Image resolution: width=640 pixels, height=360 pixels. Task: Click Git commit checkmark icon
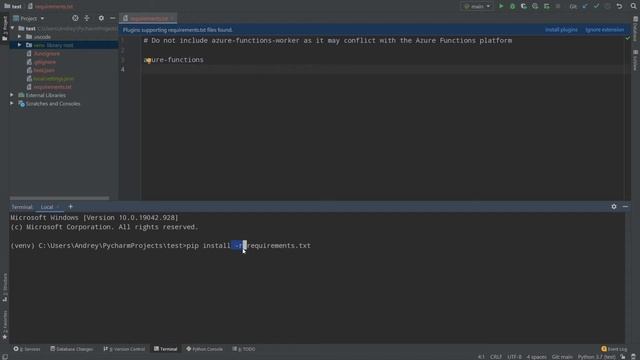pos(596,6)
